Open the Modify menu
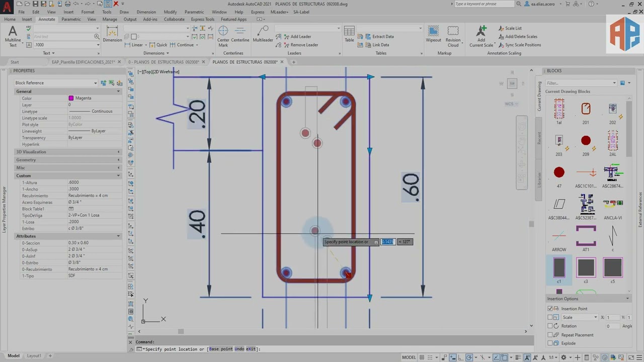Image resolution: width=644 pixels, height=362 pixels. (170, 12)
